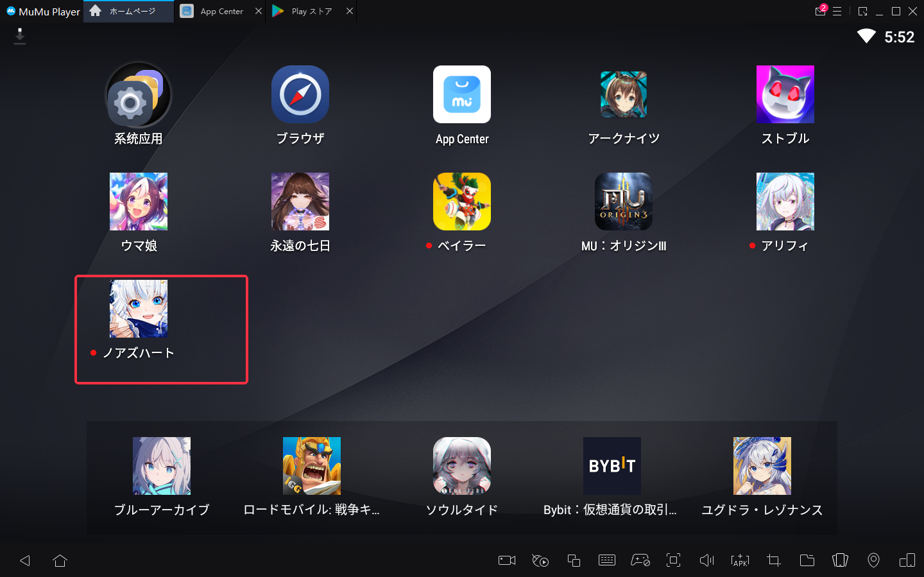Open ユグドラ・レゾナンス in the dock
The height and width of the screenshot is (577, 924).
tap(762, 466)
